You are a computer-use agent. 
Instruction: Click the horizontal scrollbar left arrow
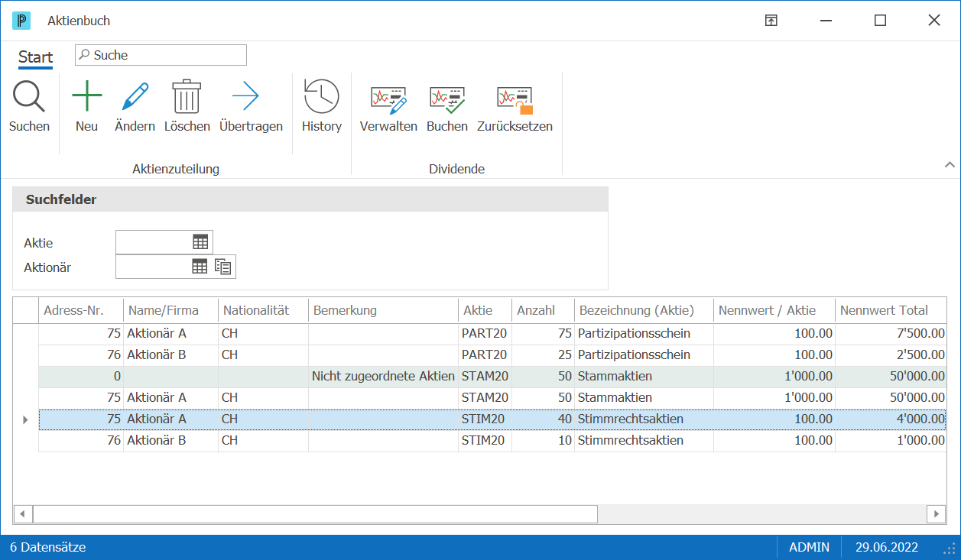23,513
